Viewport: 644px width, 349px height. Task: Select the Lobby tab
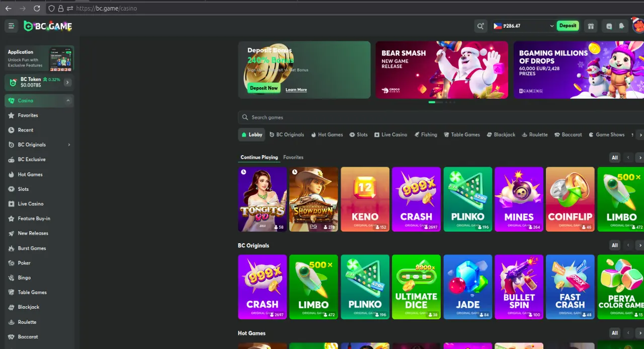[x=252, y=135]
